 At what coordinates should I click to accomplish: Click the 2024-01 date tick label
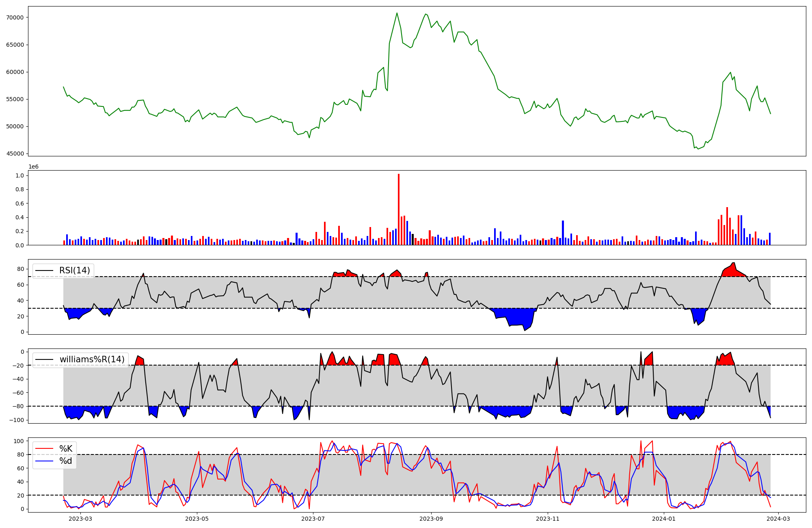tap(664, 519)
